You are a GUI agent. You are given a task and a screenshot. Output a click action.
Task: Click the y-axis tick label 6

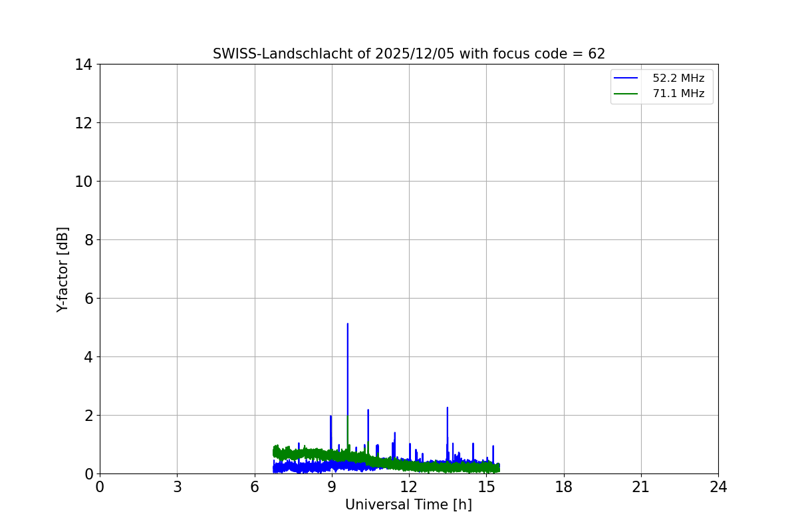(x=87, y=299)
